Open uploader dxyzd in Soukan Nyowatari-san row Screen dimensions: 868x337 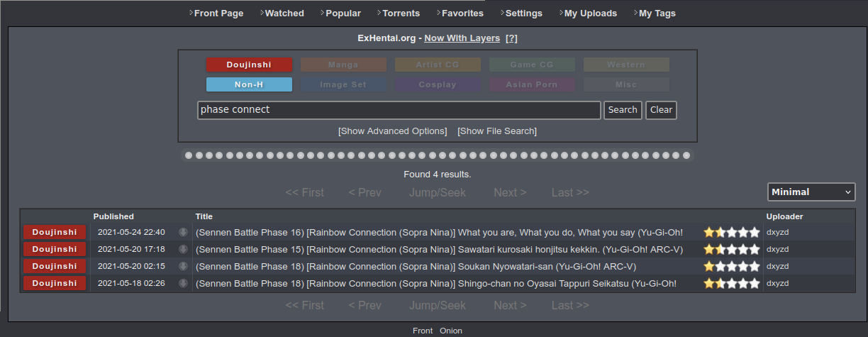[778, 266]
